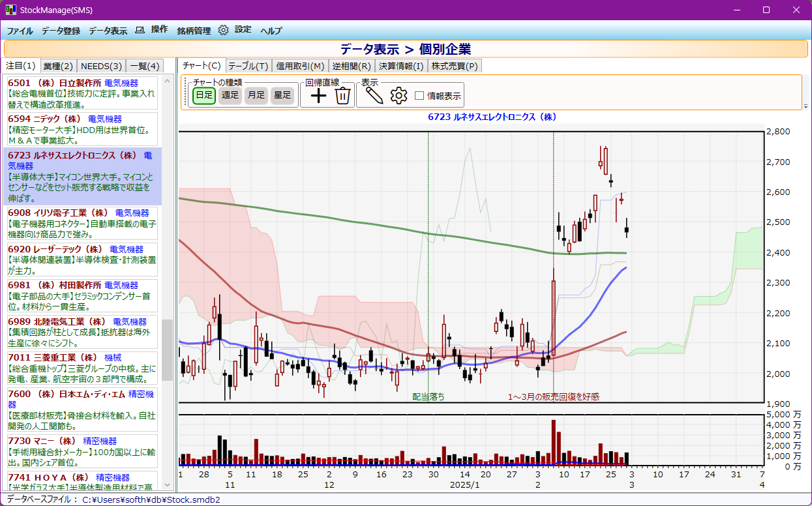Select 7011 三菱重工業 in the list
Screen dimensions: 812x506
[81, 368]
